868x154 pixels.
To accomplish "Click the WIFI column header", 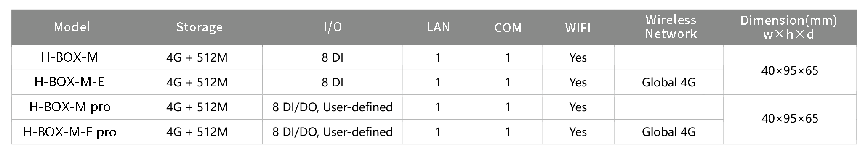I will pyautogui.click(x=578, y=27).
